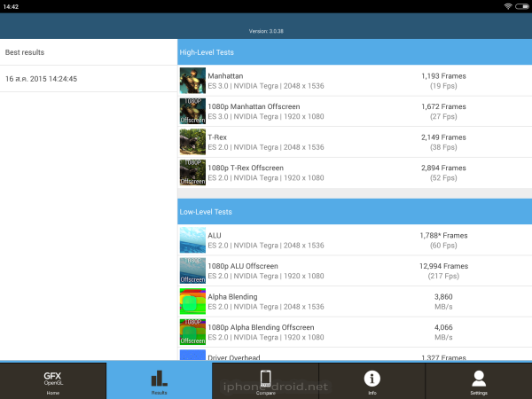Open the Info tab
This screenshot has width=532, height=399.
pyautogui.click(x=372, y=380)
